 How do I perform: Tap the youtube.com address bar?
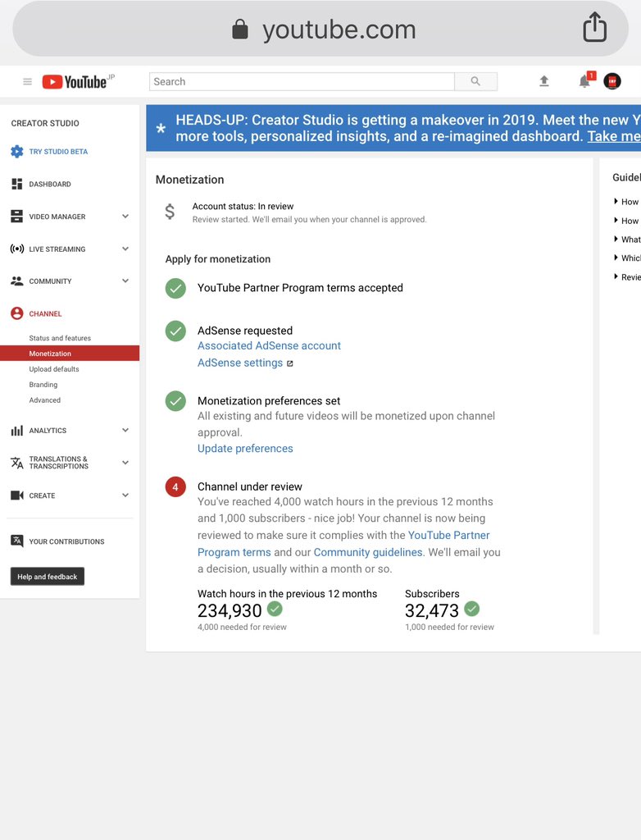[320, 29]
